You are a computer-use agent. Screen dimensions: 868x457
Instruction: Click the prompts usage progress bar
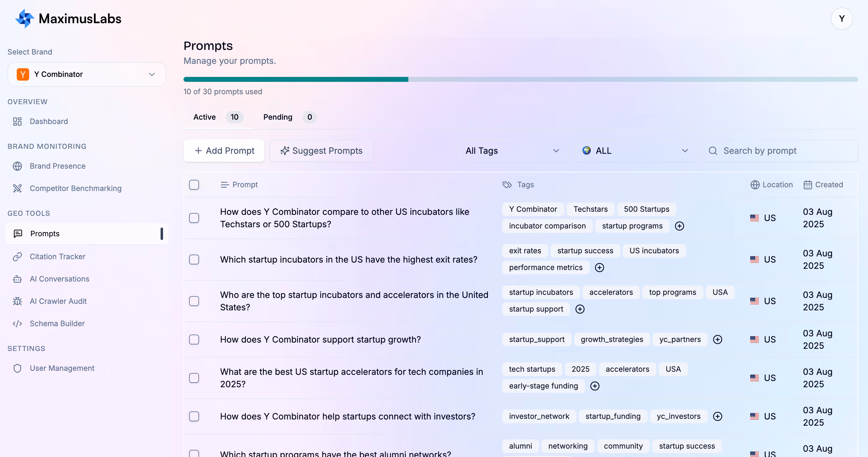(520, 80)
